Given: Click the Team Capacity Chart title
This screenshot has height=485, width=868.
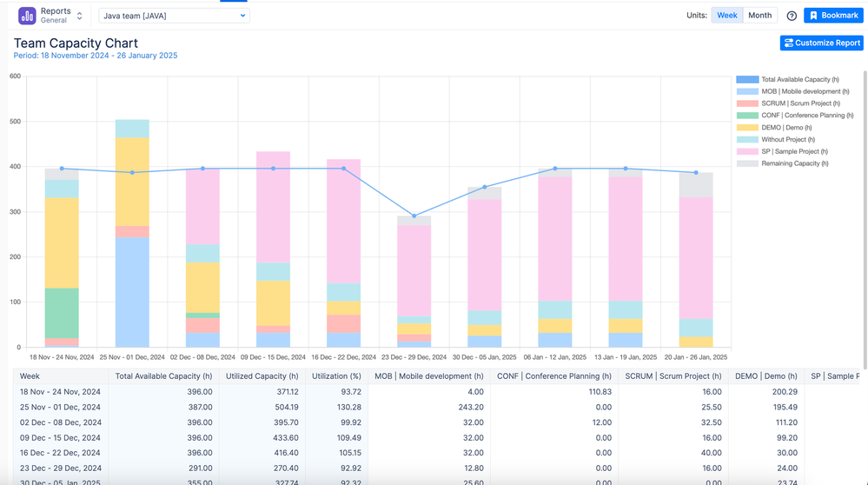Looking at the screenshot, I should click(76, 43).
